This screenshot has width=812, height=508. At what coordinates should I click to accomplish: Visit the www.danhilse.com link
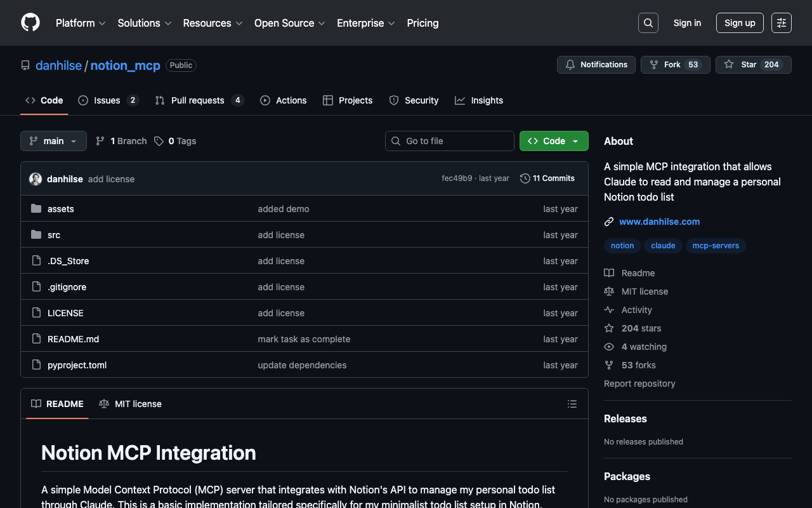(659, 222)
